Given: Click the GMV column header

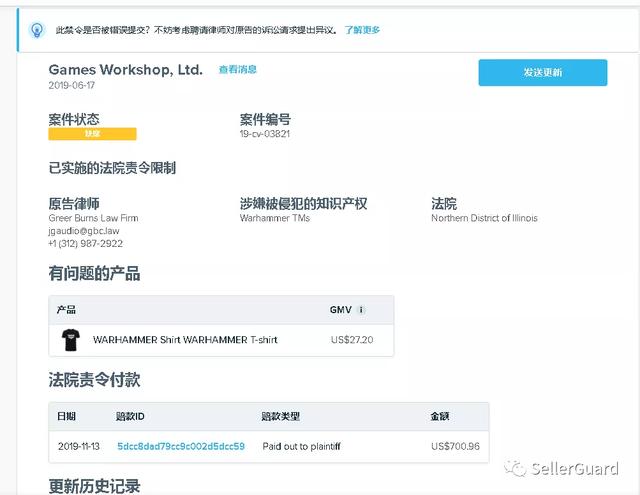Looking at the screenshot, I should coord(341,310).
